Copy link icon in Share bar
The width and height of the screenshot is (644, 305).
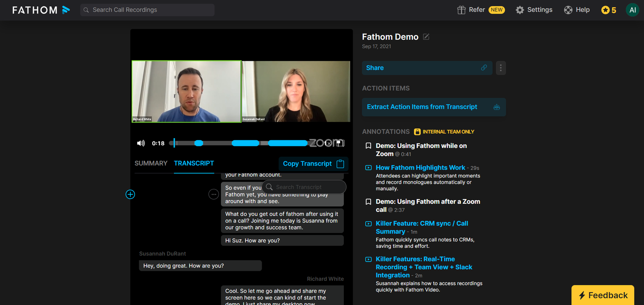[x=484, y=68]
